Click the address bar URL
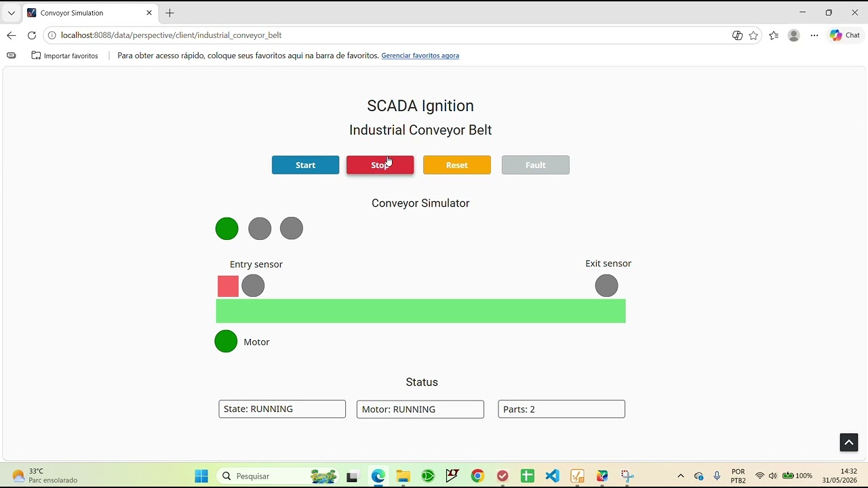This screenshot has width=868, height=488. click(x=171, y=35)
